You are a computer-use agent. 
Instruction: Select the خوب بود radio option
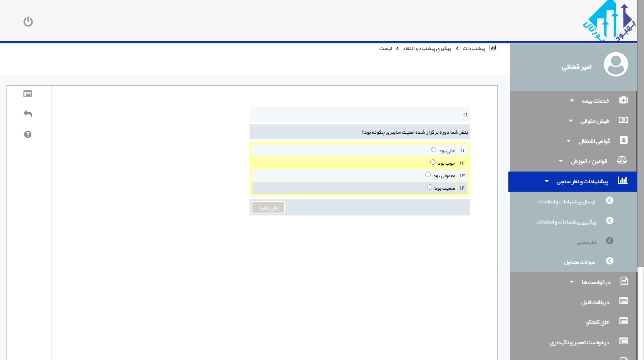pos(433,162)
